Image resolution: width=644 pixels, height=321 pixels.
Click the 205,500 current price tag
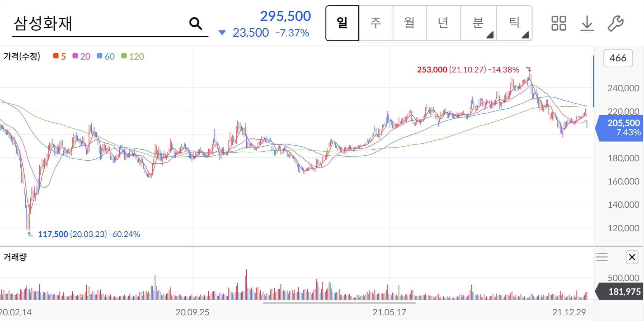[619, 128]
